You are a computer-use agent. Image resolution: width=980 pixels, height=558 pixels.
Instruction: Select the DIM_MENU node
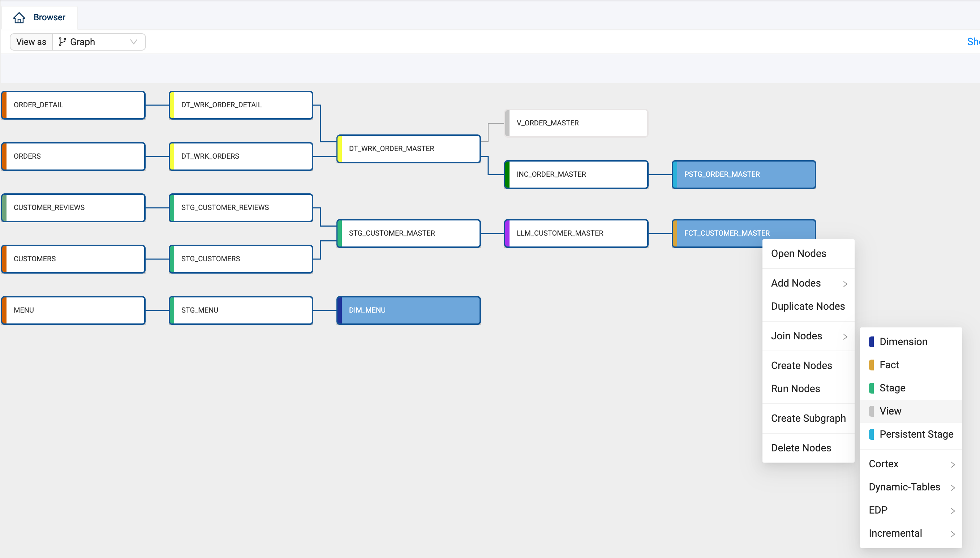[408, 310]
